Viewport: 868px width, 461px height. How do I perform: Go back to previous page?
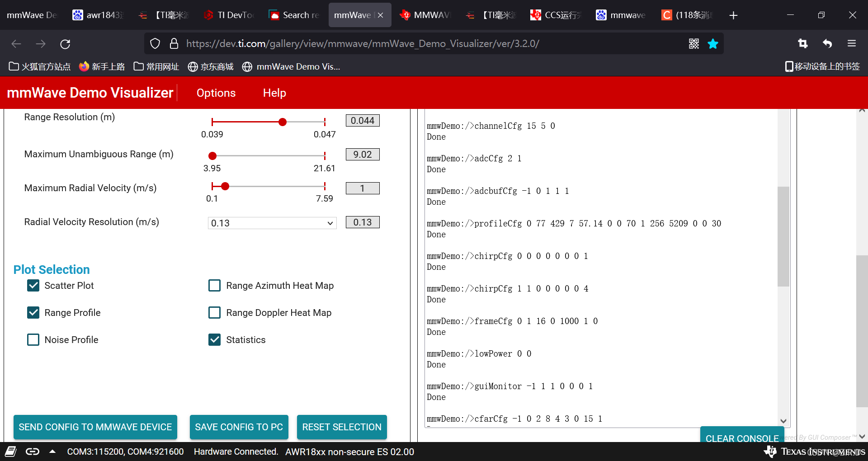[16, 44]
